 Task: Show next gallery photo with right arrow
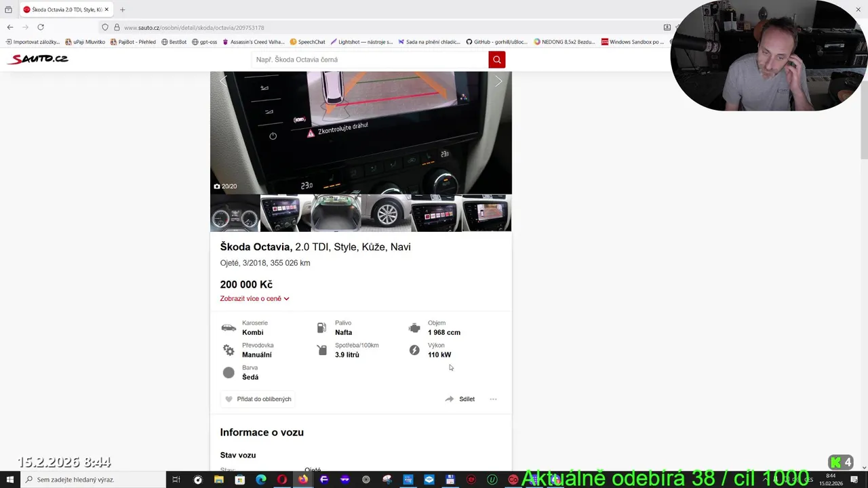click(498, 81)
